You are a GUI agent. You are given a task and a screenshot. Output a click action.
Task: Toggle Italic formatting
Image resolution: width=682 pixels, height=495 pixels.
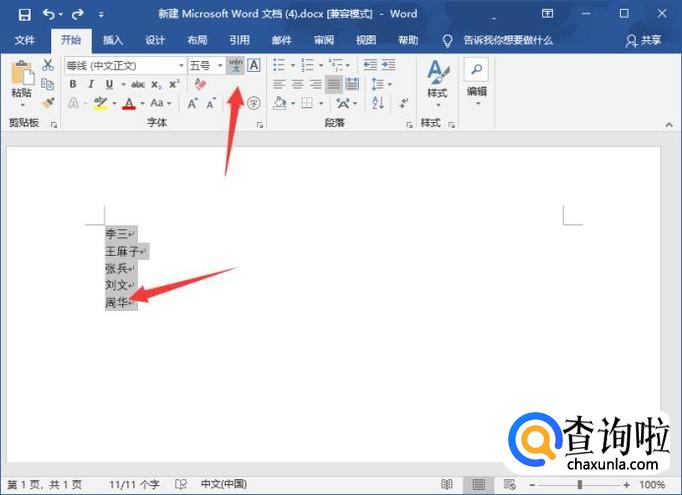coord(90,84)
